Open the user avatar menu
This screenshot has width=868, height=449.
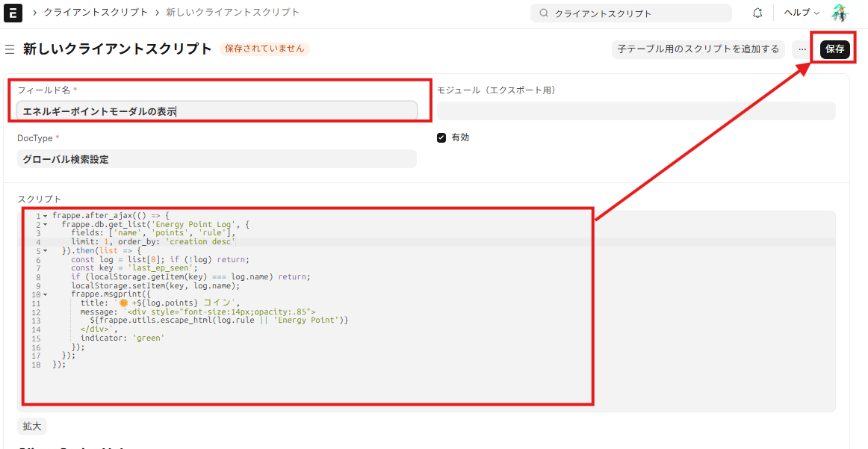[x=840, y=13]
